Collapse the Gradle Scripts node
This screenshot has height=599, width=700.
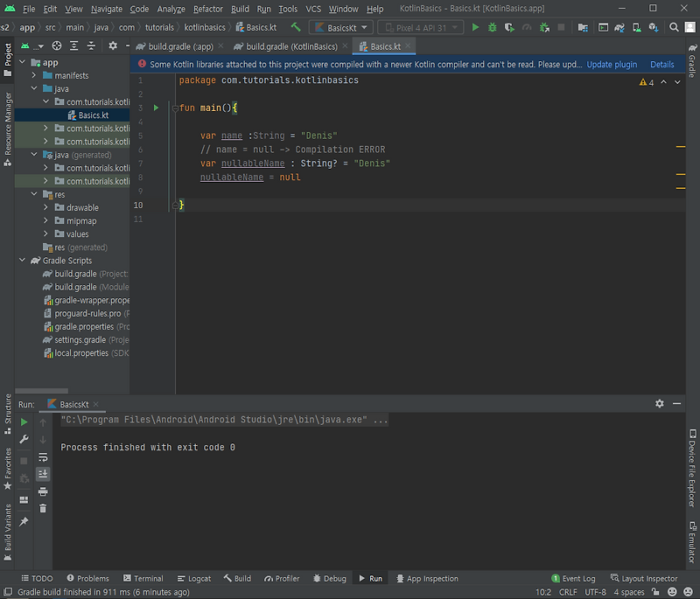[22, 260]
